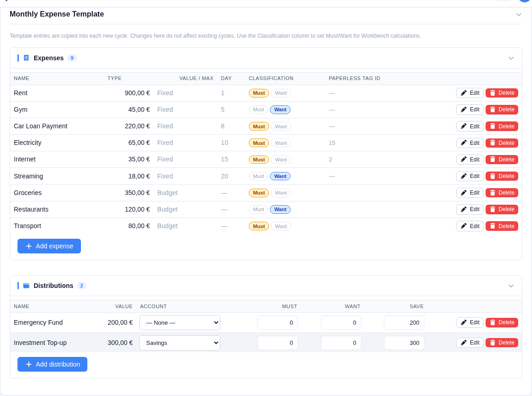Image resolution: width=532 pixels, height=396 pixels.
Task: Set Car Loan Payment classification to Want
Action: pos(281,126)
